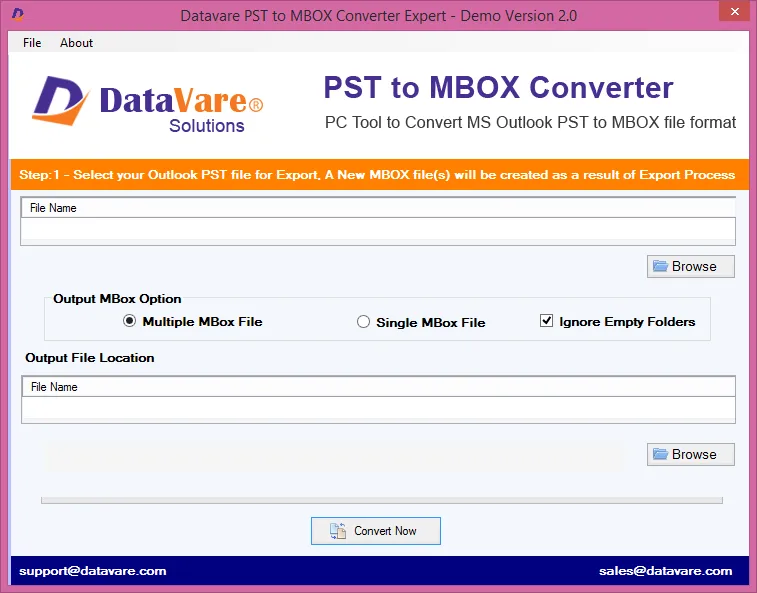Image resolution: width=757 pixels, height=593 pixels.
Task: Uncheck Ignore Empty Folders checkbox
Action: 546,321
